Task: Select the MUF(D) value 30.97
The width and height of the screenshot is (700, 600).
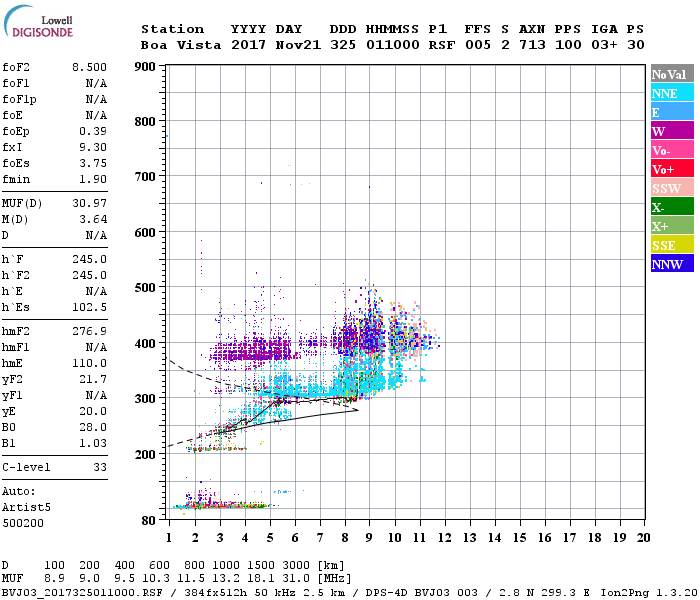Action: (89, 204)
